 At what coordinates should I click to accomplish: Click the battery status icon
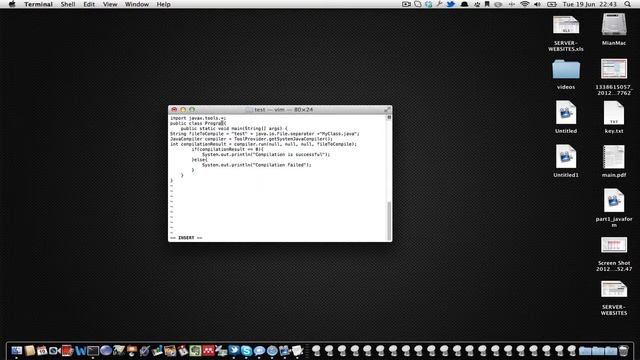point(551,4)
